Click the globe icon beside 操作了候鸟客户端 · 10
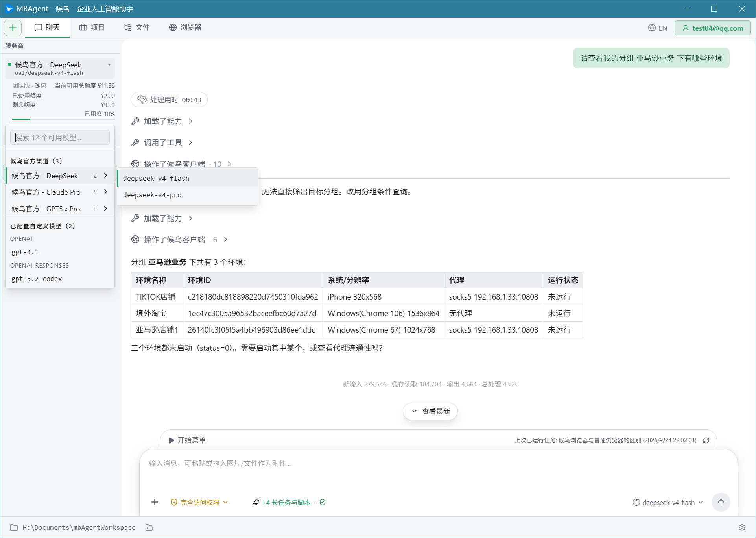This screenshot has height=538, width=756. tap(135, 164)
